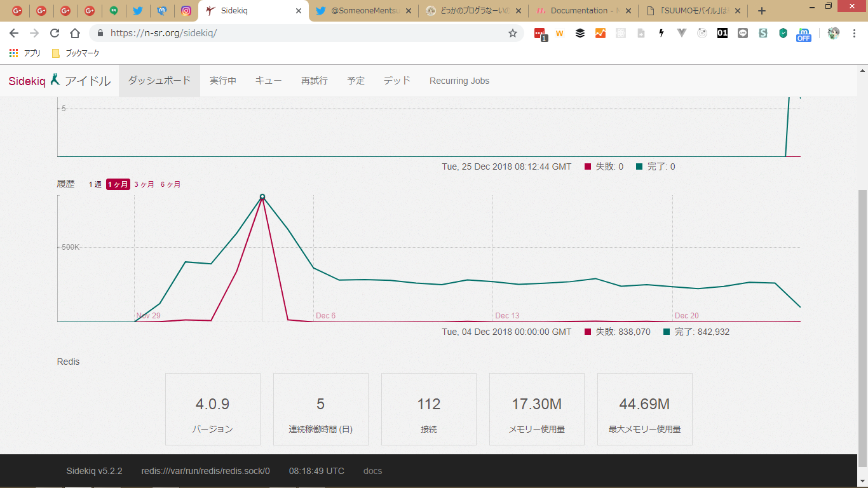
Task: Open the docs link in footer
Action: click(x=372, y=471)
